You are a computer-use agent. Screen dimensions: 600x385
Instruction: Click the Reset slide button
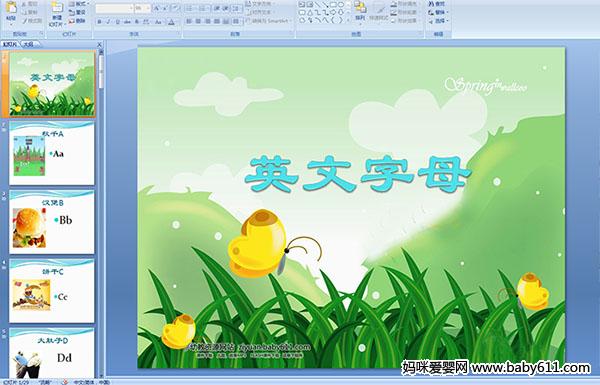pyautogui.click(x=77, y=12)
